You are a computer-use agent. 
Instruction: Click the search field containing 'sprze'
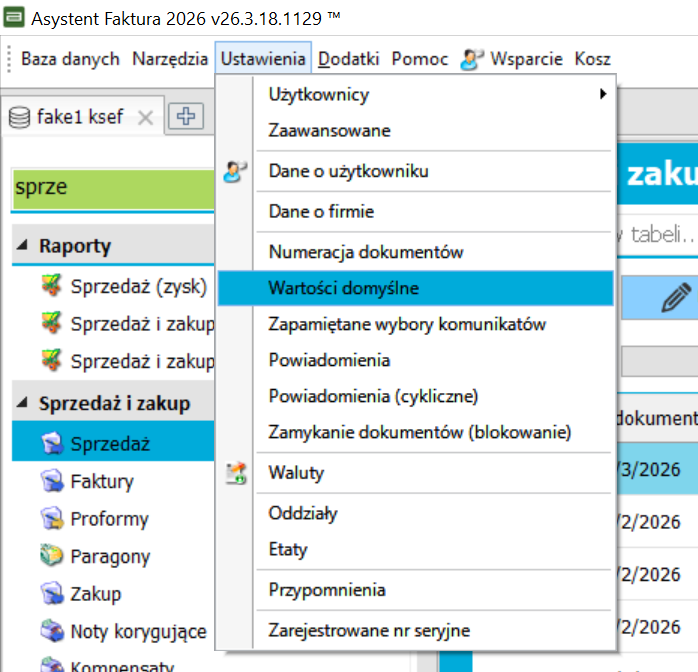click(x=112, y=187)
